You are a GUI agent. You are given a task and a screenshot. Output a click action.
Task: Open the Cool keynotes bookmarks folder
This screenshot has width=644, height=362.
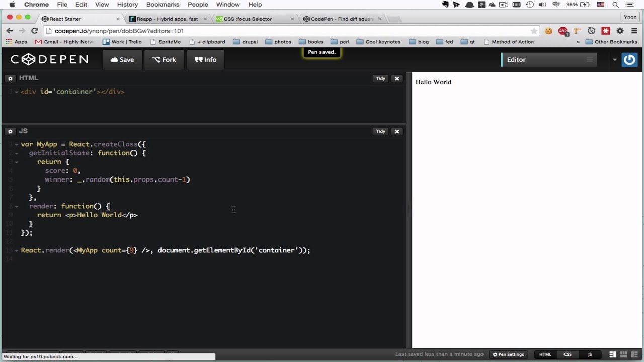pyautogui.click(x=378, y=42)
